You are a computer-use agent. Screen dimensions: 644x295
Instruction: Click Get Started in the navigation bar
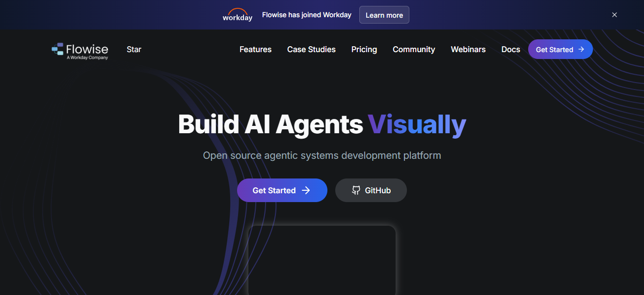pos(561,49)
